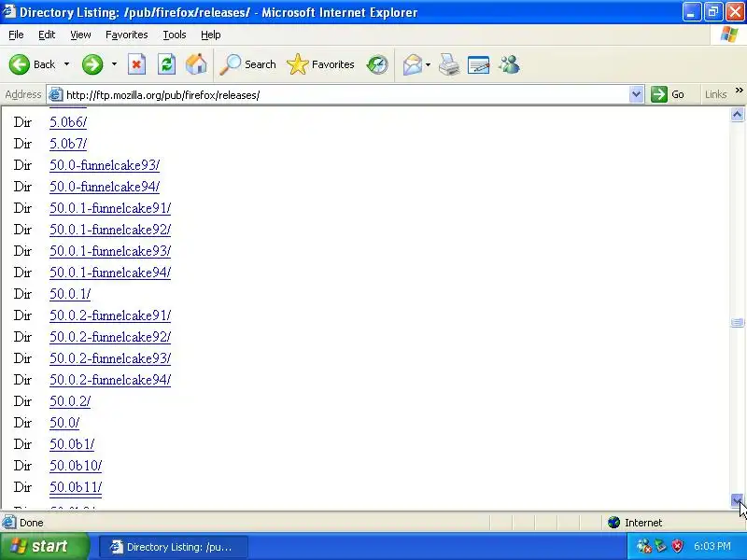747x560 pixels.
Task: Open the History clock icon
Action: [377, 64]
